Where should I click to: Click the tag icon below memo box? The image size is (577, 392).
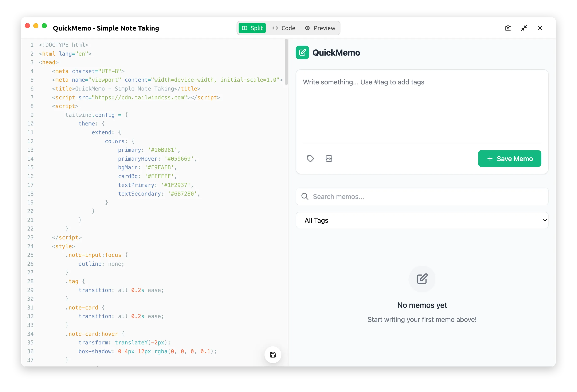click(x=310, y=159)
